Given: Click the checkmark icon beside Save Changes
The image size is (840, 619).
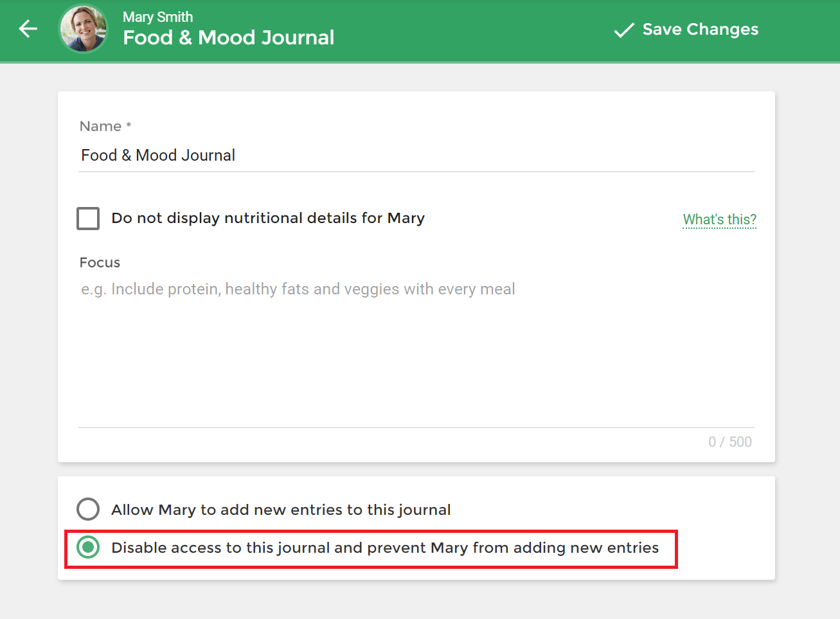Looking at the screenshot, I should click(x=624, y=30).
